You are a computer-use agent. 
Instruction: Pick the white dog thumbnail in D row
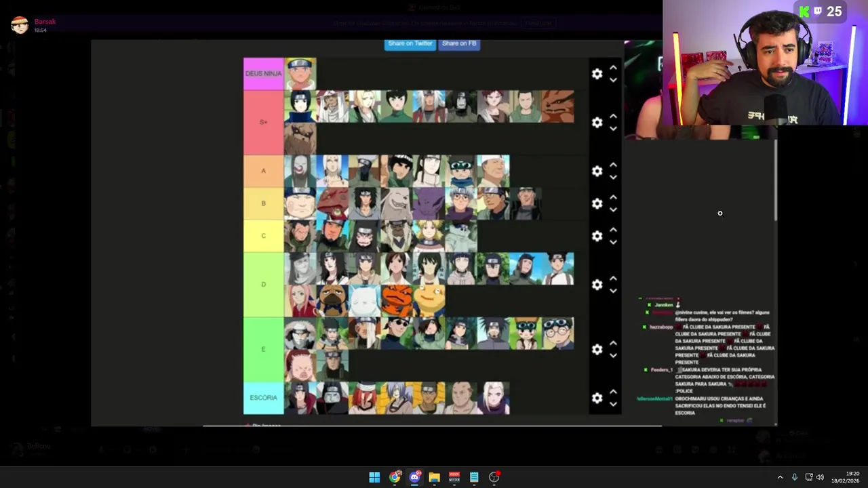(x=365, y=301)
